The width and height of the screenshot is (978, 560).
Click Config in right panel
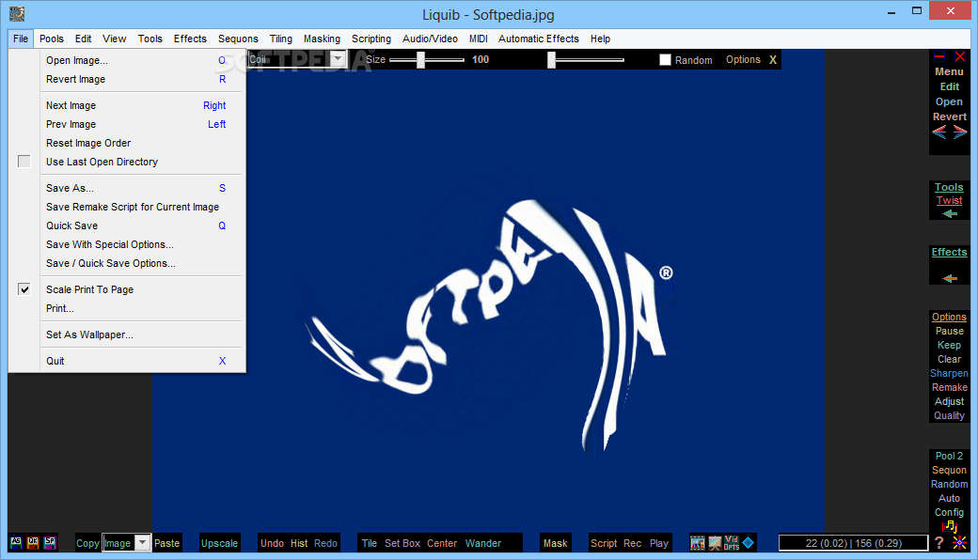(949, 512)
